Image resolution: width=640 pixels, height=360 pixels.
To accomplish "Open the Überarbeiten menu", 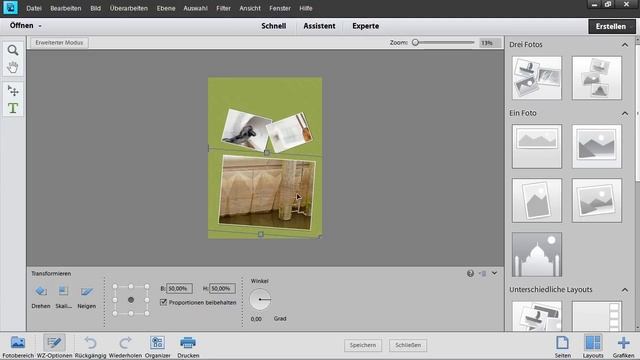I will pos(129,8).
